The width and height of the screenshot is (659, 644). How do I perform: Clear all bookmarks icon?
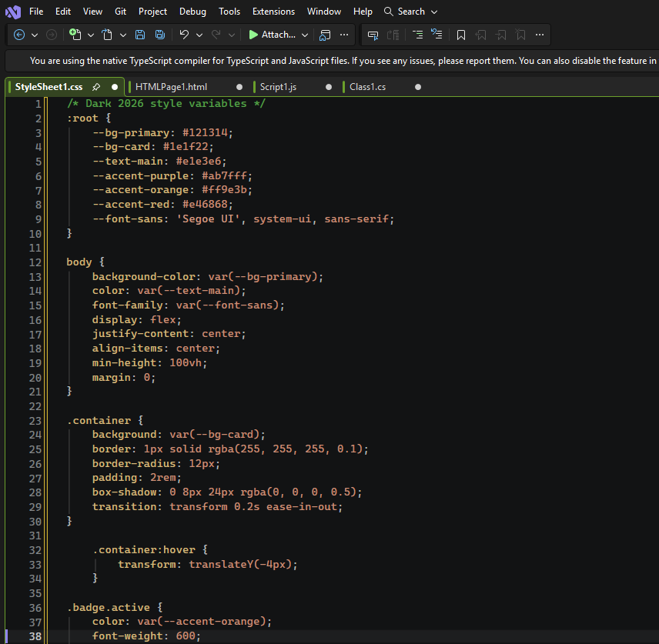click(x=520, y=35)
